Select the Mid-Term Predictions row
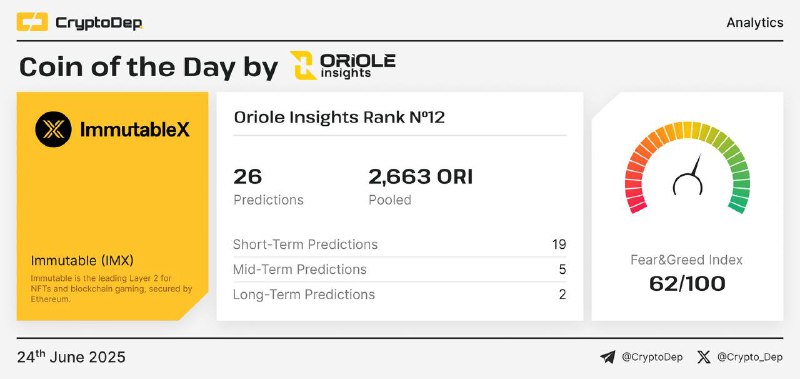 [x=399, y=269]
